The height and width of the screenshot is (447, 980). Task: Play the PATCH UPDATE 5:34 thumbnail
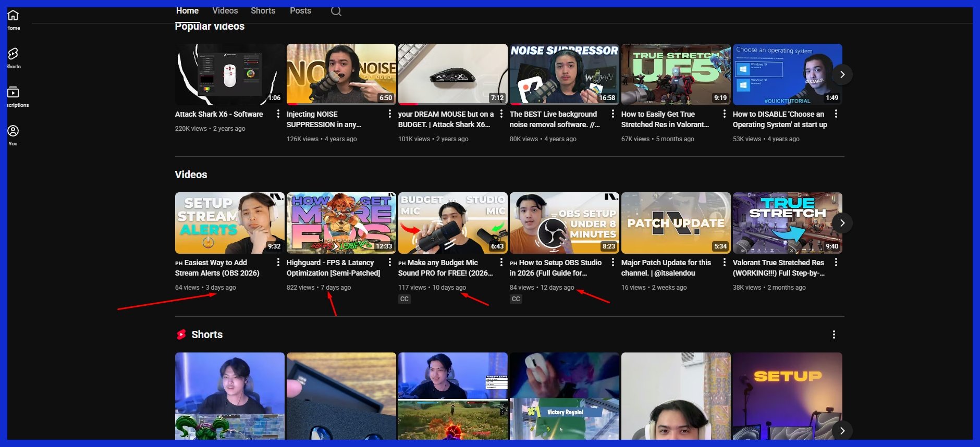pyautogui.click(x=676, y=223)
